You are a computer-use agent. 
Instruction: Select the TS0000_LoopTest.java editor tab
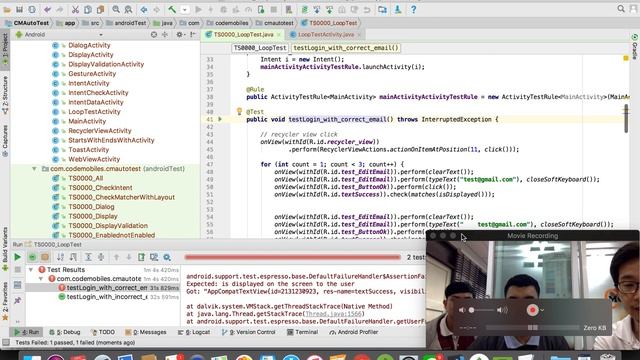pyautogui.click(x=243, y=35)
